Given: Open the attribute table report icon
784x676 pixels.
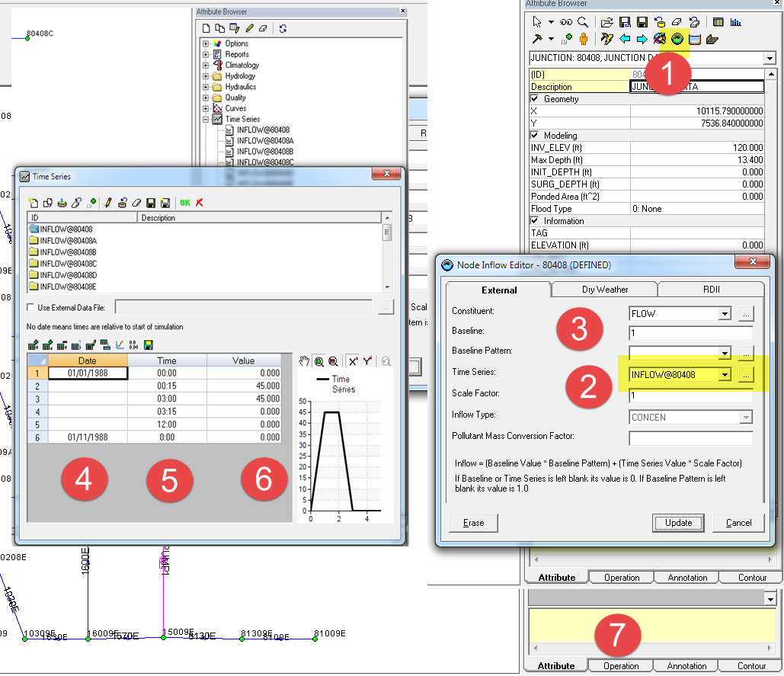Looking at the screenshot, I should click(x=718, y=21).
